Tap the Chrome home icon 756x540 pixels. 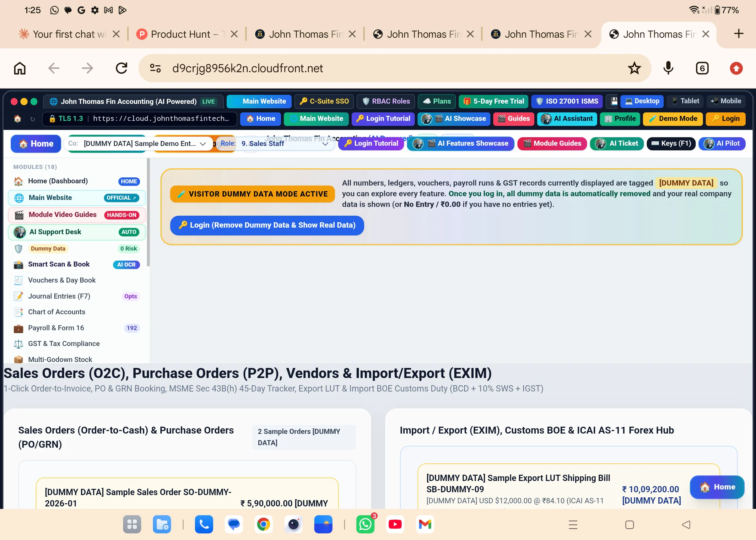point(19,68)
